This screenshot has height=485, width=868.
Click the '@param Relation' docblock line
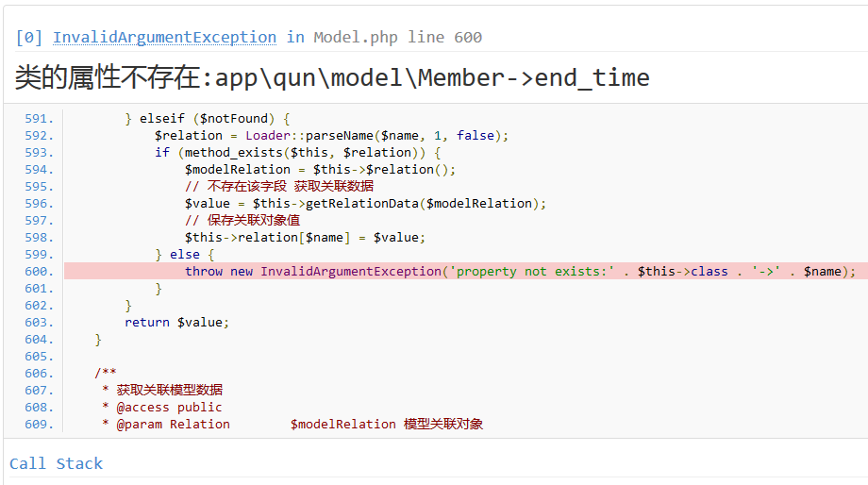pos(292,425)
